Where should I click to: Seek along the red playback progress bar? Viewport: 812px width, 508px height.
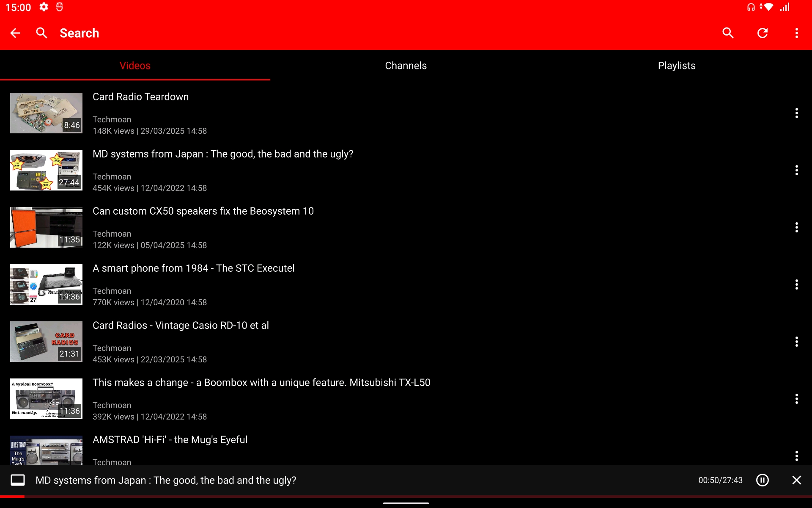pos(406,496)
